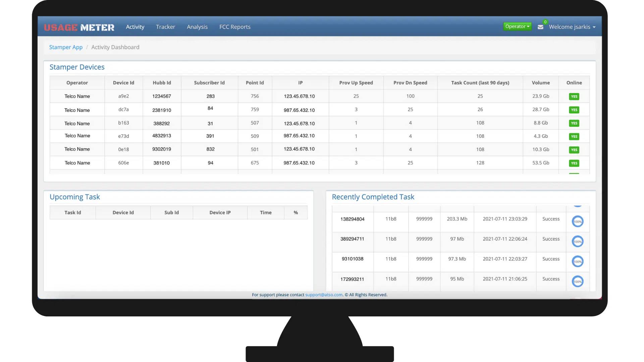
Task: Expand the Welcome jsarkis user menu
Action: click(x=572, y=27)
